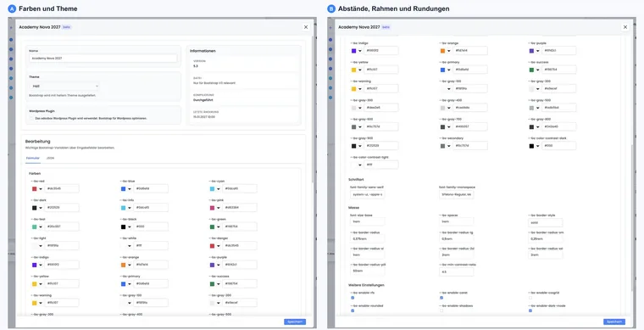This screenshot has height=330, width=644.
Task: Close the dialog in panel A
Action: pos(306,27)
